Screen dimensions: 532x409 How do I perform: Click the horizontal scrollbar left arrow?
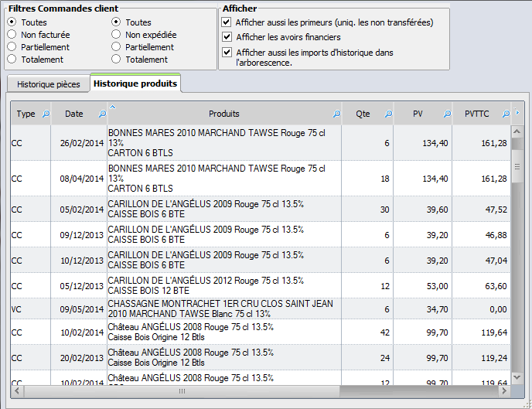[17, 391]
